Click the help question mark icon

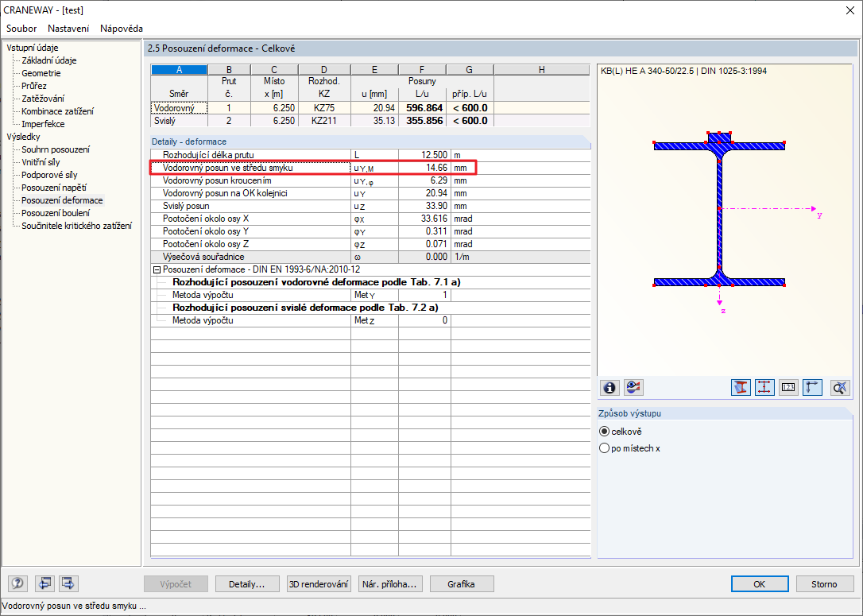tap(18, 583)
